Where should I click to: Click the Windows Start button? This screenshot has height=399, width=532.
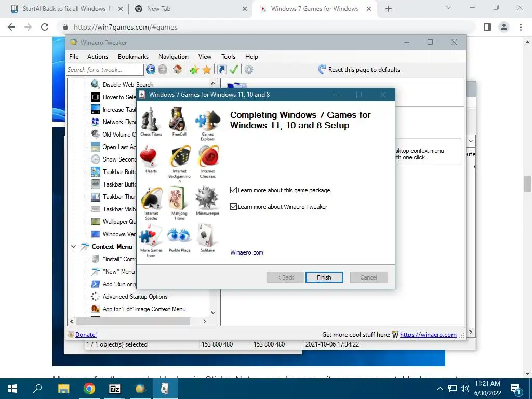pos(12,389)
